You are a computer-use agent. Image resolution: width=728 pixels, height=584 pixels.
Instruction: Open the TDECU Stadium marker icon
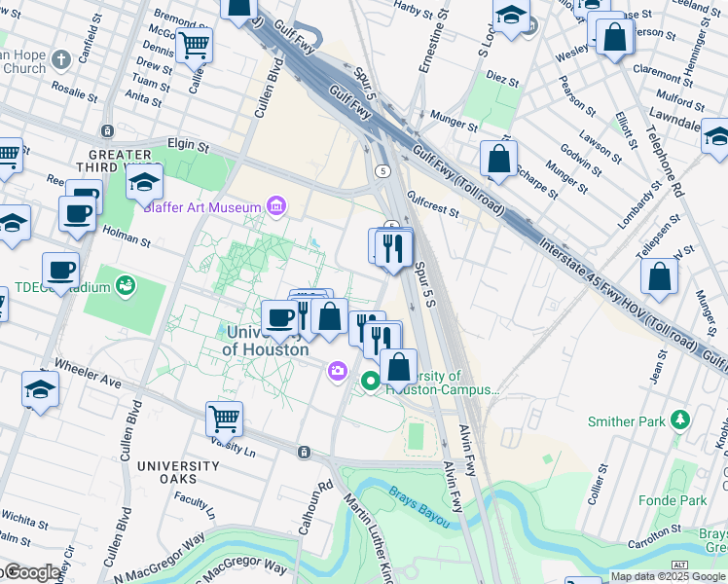[126, 286]
